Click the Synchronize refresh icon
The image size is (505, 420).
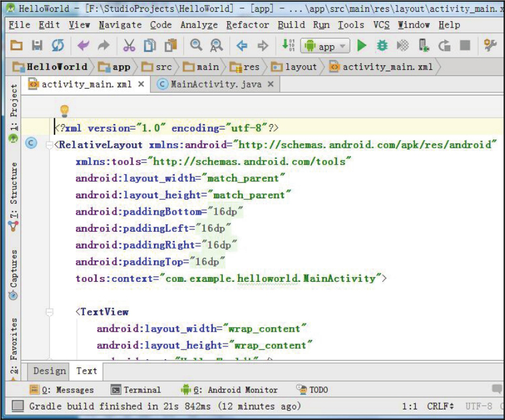(x=58, y=46)
